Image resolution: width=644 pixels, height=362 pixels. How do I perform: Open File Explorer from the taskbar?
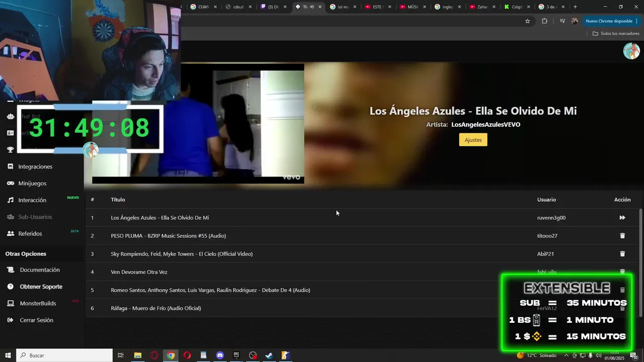137,355
